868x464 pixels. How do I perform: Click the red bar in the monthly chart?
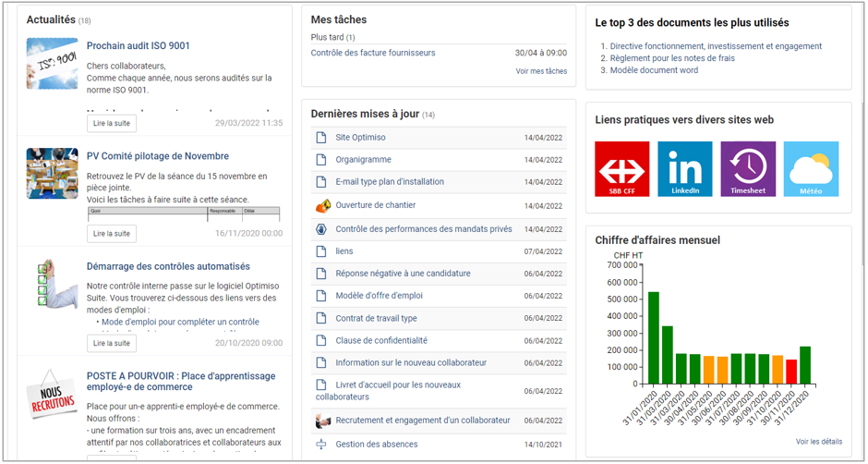pos(791,372)
